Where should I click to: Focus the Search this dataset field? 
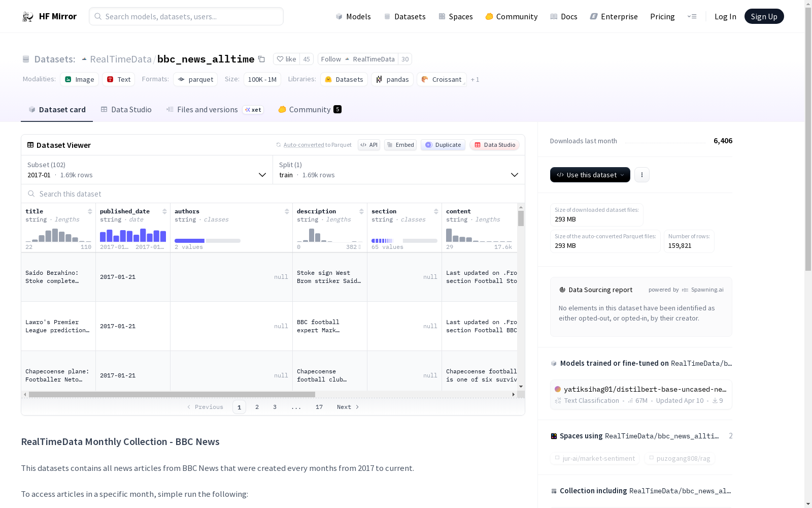click(x=273, y=194)
